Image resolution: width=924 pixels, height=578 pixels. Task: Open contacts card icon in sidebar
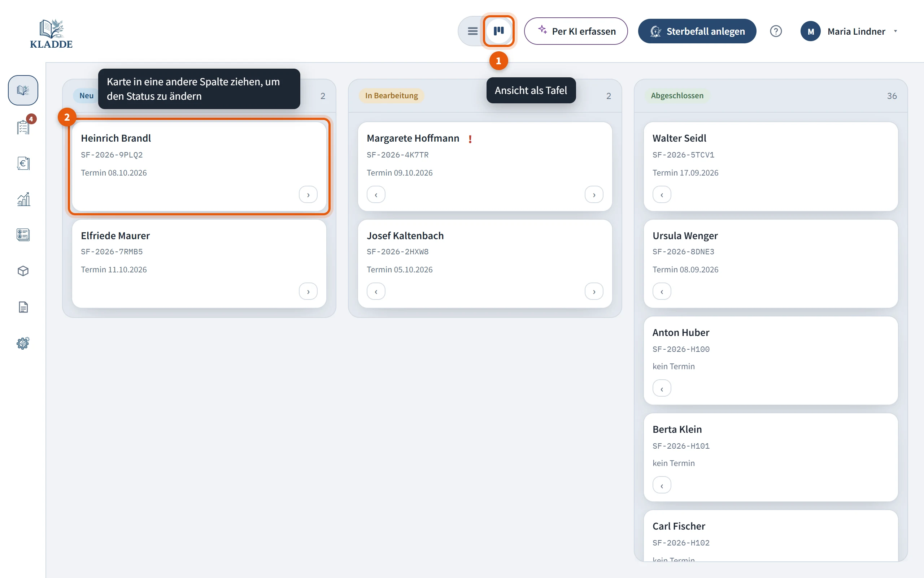pyautogui.click(x=23, y=235)
